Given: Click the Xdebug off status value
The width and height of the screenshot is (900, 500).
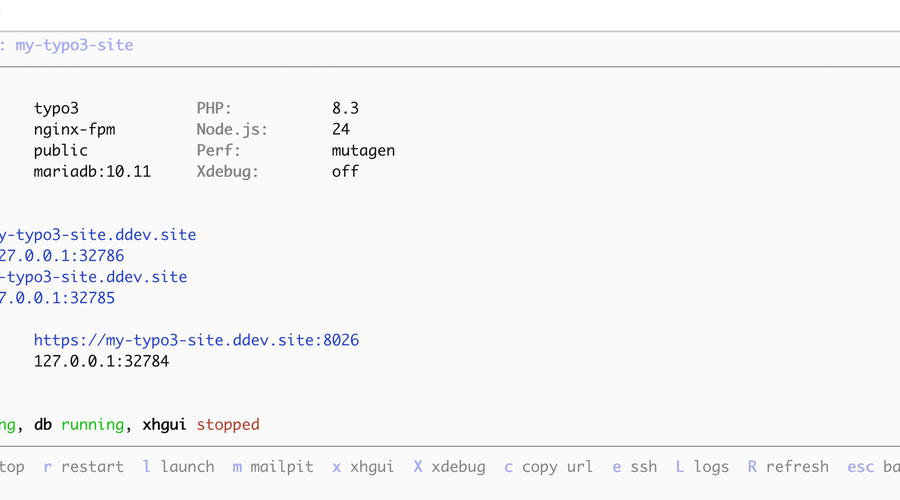Looking at the screenshot, I should 345,172.
